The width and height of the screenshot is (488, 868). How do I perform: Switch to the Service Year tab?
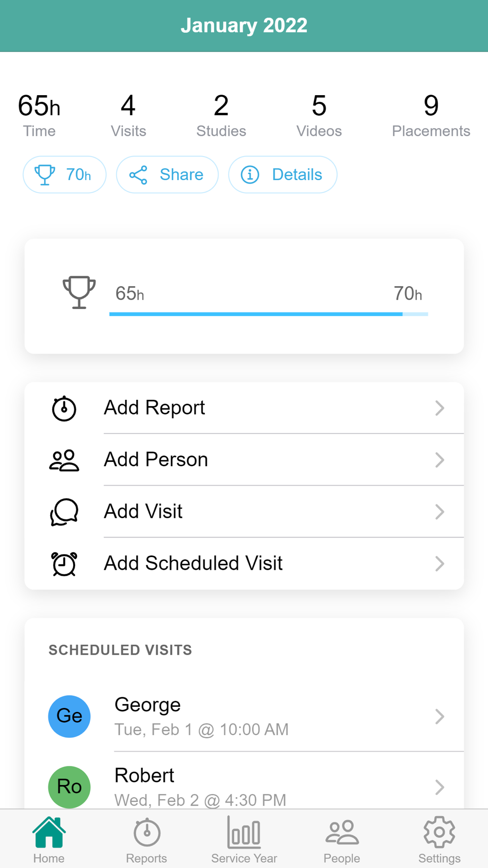244,840
